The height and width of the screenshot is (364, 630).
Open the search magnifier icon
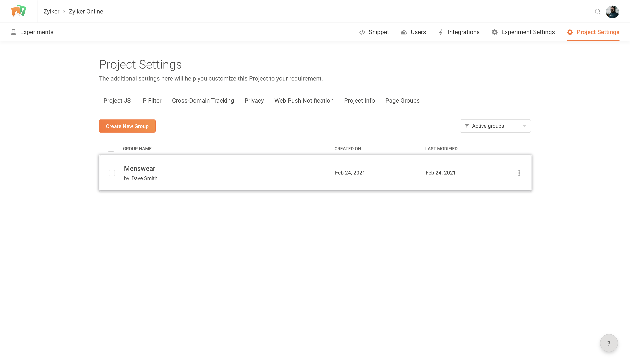(598, 11)
